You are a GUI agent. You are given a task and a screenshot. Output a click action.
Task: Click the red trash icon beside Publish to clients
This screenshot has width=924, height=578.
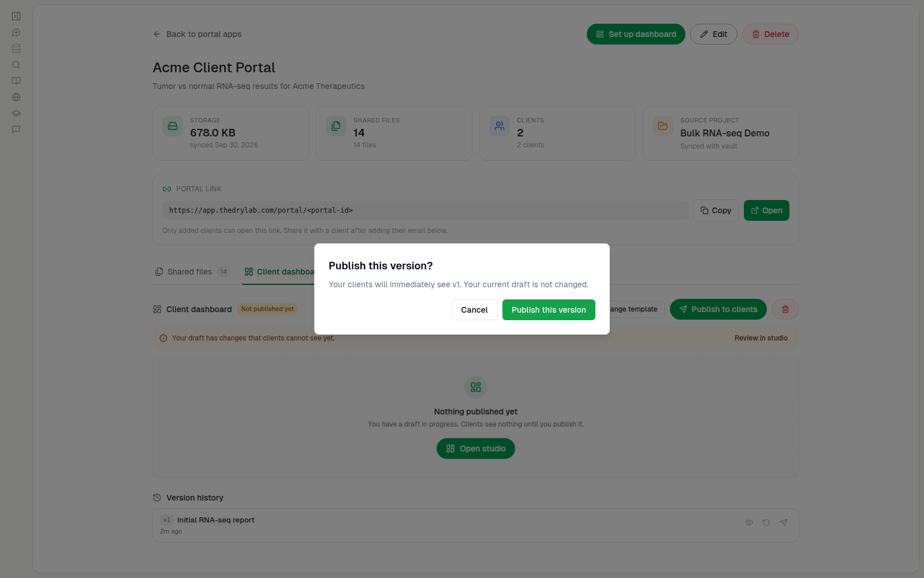coord(785,309)
